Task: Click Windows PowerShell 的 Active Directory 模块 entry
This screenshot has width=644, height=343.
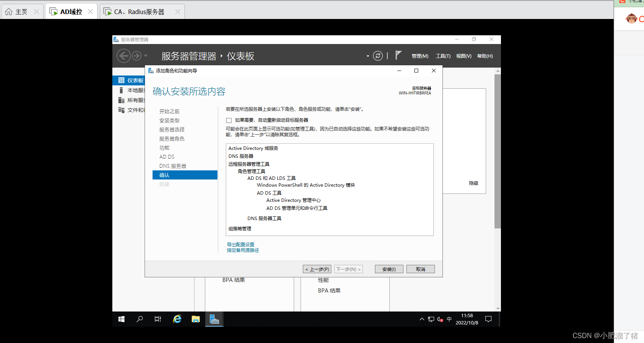Action: pyautogui.click(x=306, y=185)
